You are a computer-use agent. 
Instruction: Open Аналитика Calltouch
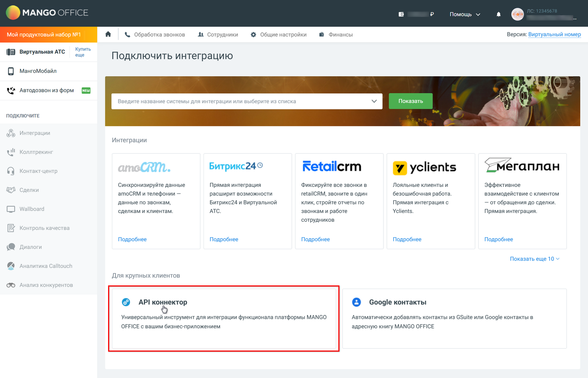click(45, 266)
